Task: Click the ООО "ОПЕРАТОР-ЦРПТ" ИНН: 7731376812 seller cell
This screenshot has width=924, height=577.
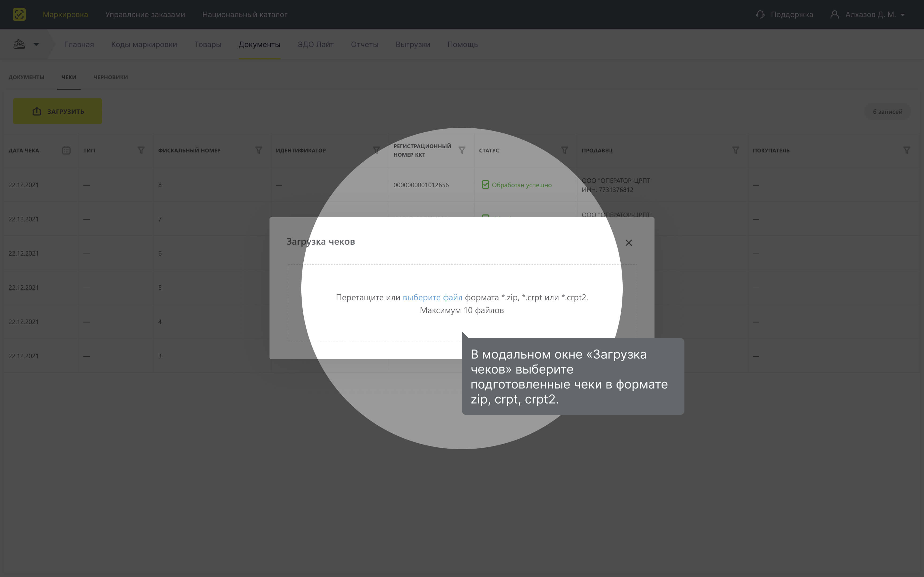Action: click(x=617, y=185)
